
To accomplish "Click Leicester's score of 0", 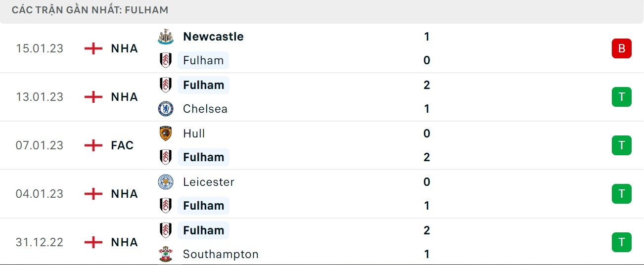I will [427, 182].
